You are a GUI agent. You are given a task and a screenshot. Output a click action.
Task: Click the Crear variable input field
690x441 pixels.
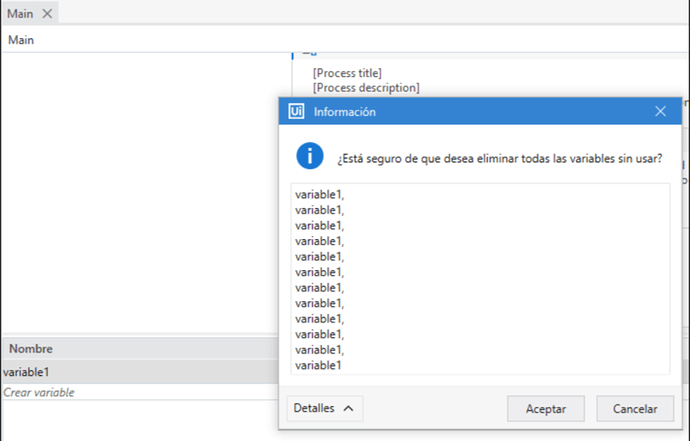(x=140, y=392)
